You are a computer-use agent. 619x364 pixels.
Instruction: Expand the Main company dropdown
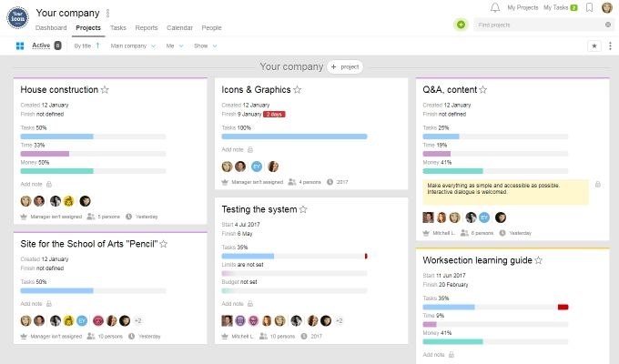pyautogui.click(x=133, y=45)
